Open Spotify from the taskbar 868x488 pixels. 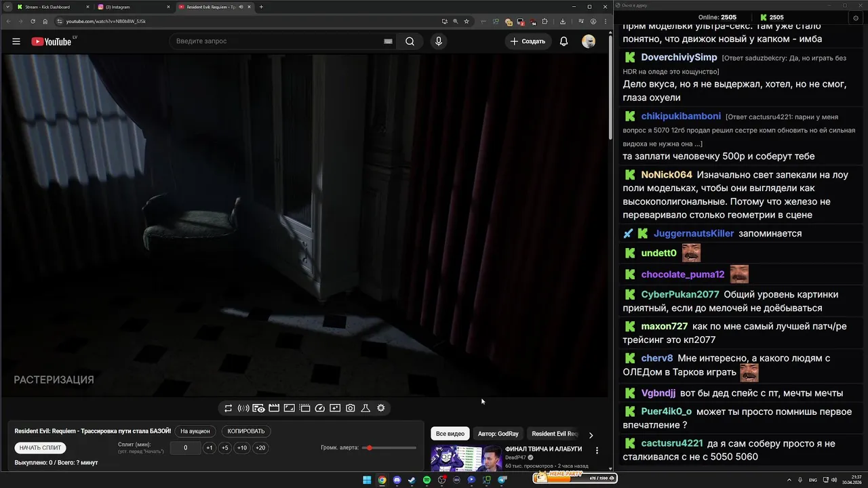pos(427,480)
